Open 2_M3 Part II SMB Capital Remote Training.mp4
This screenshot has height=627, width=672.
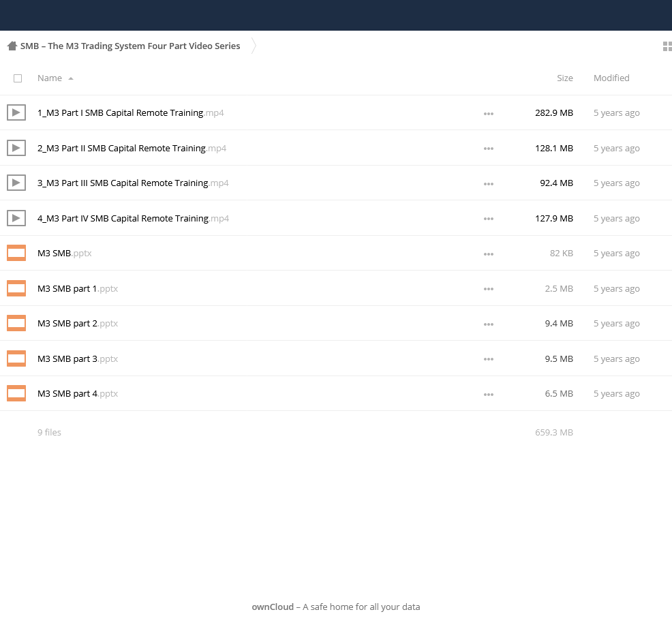[132, 148]
